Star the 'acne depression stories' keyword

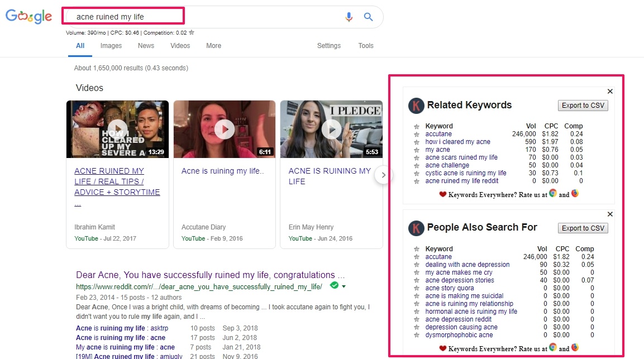coord(417,280)
